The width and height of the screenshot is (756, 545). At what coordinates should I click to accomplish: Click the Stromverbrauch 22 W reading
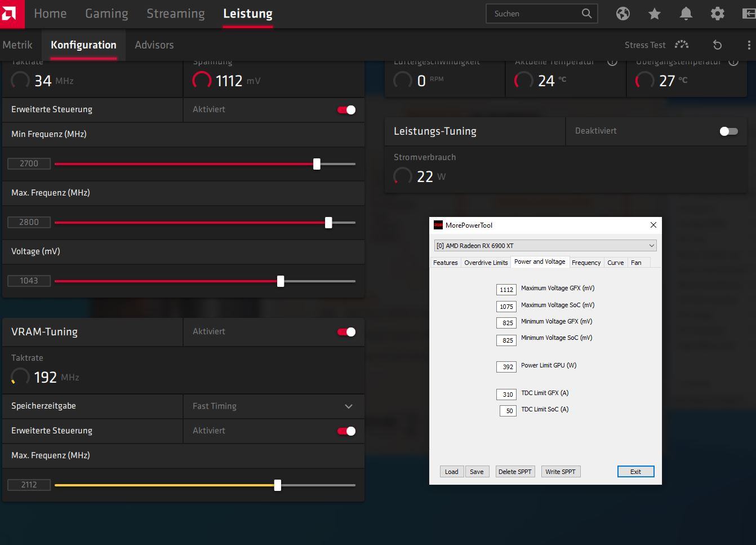[x=431, y=176]
